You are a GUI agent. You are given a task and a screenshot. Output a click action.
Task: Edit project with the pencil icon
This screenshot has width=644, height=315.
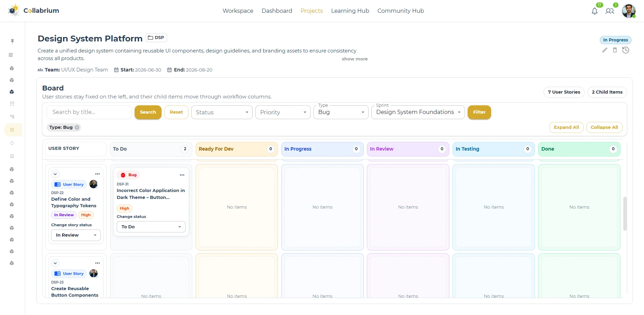(x=605, y=50)
